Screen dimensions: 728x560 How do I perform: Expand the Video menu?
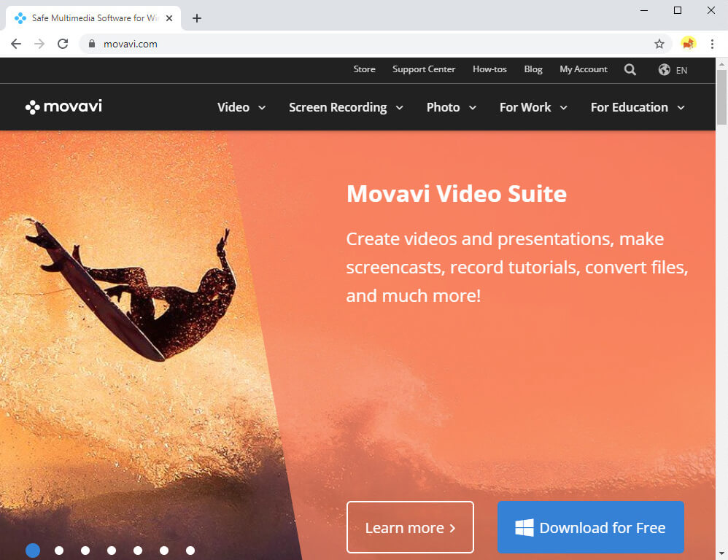[241, 107]
